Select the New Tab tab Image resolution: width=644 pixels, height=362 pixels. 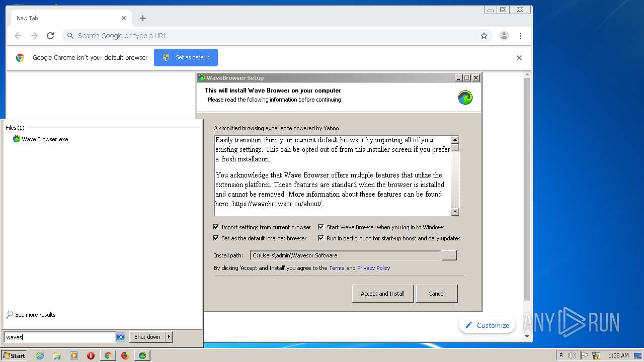pos(70,18)
